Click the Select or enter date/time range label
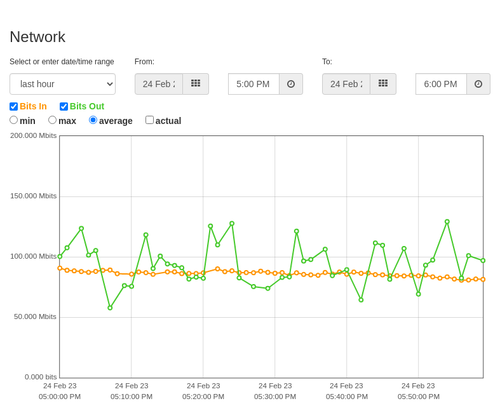 click(x=62, y=62)
